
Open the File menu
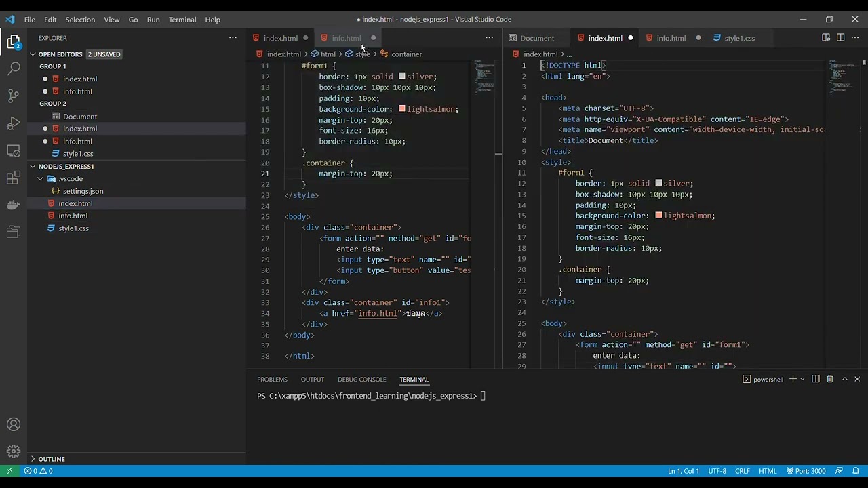tap(30, 20)
